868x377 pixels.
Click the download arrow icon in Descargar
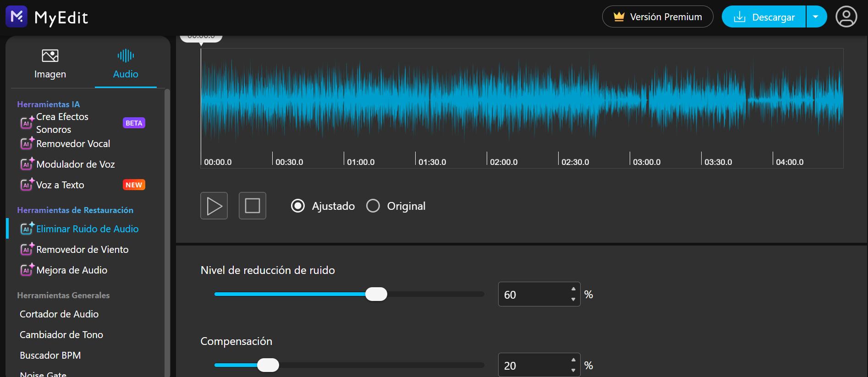pos(740,17)
